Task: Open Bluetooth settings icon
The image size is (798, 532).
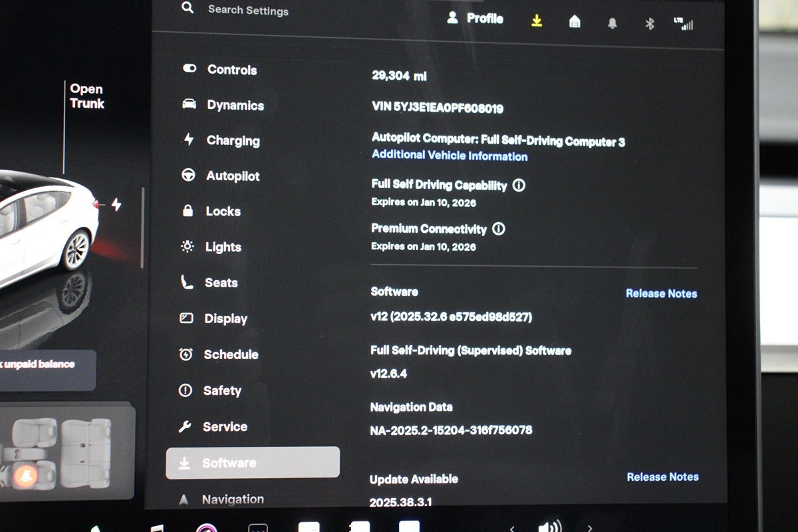Action: coord(650,24)
